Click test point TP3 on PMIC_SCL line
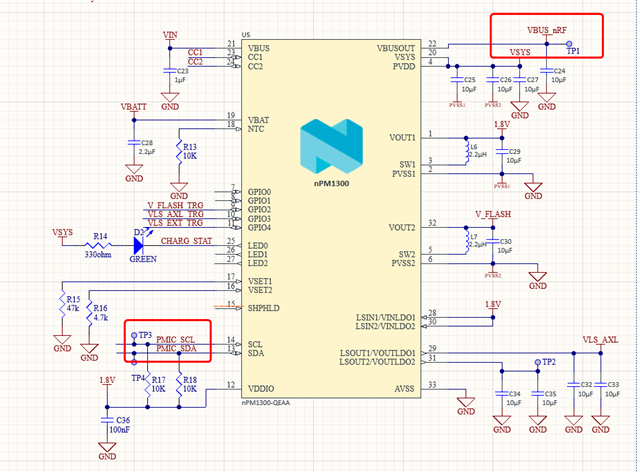 click(x=134, y=335)
